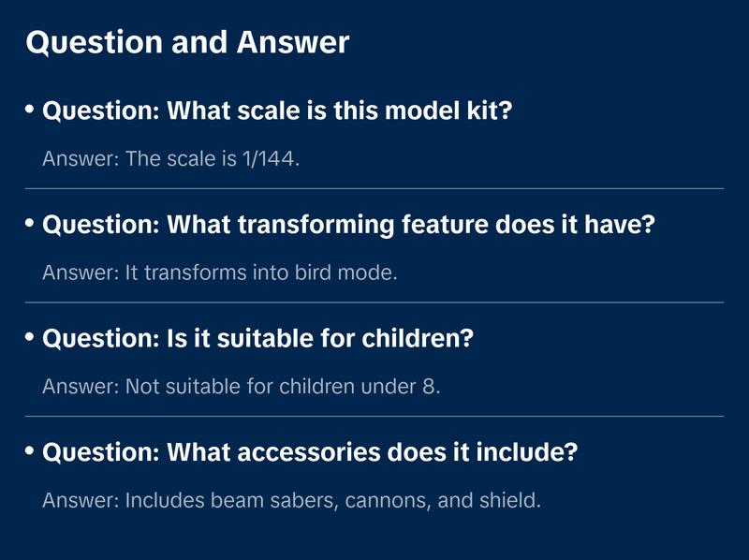Viewport: 749px width, 560px height.
Task: Expand the suitable for children question
Action: (x=257, y=338)
